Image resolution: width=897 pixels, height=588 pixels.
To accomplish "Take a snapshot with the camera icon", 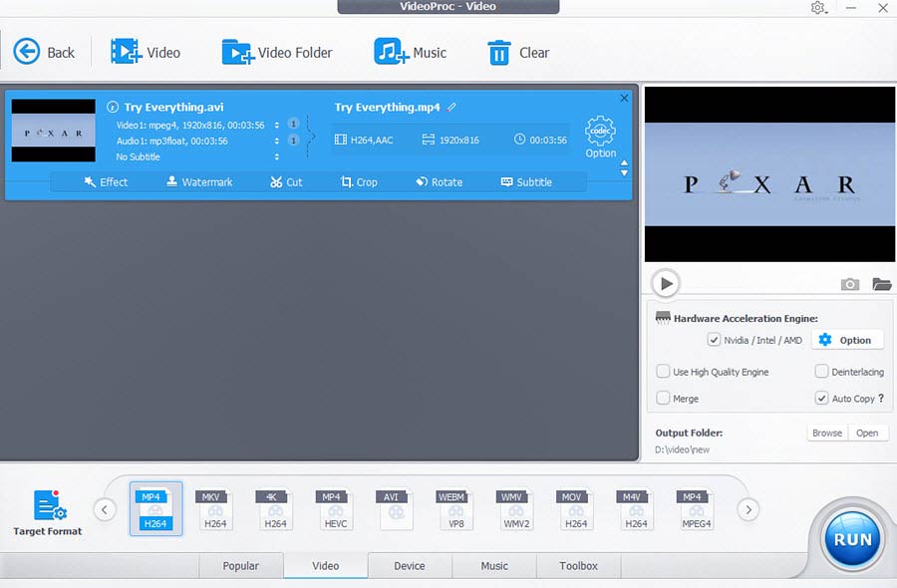I will click(x=849, y=284).
